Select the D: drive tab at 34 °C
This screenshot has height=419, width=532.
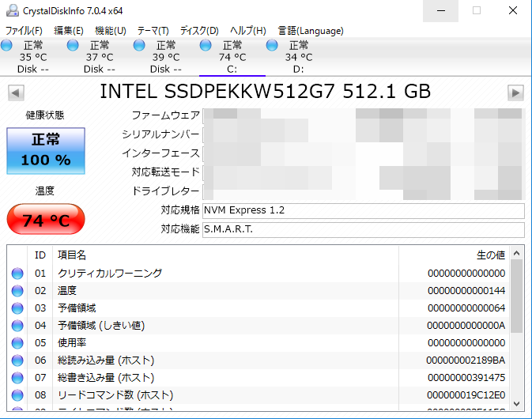[299, 57]
